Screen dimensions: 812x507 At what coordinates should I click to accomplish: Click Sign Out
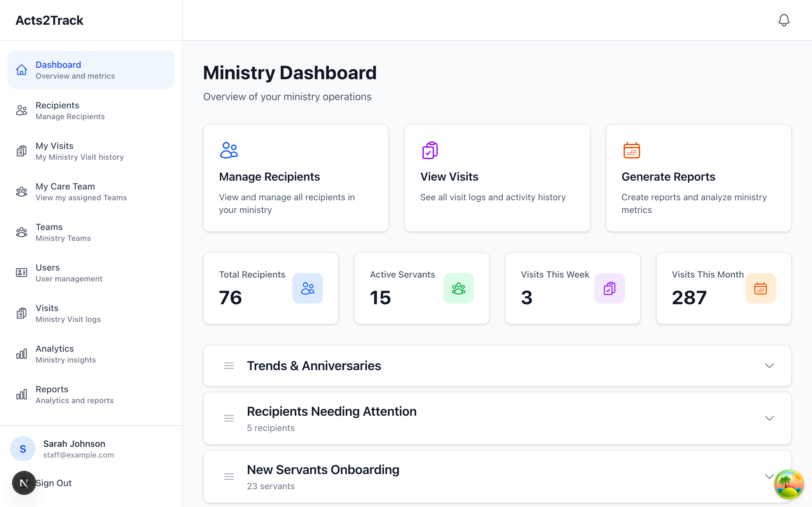pyautogui.click(x=54, y=483)
